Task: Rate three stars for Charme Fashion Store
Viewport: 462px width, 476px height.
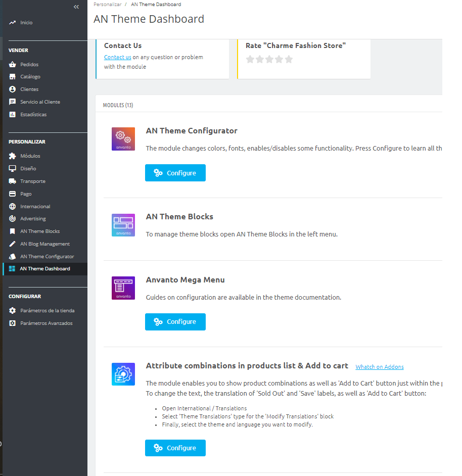Action: (x=269, y=59)
